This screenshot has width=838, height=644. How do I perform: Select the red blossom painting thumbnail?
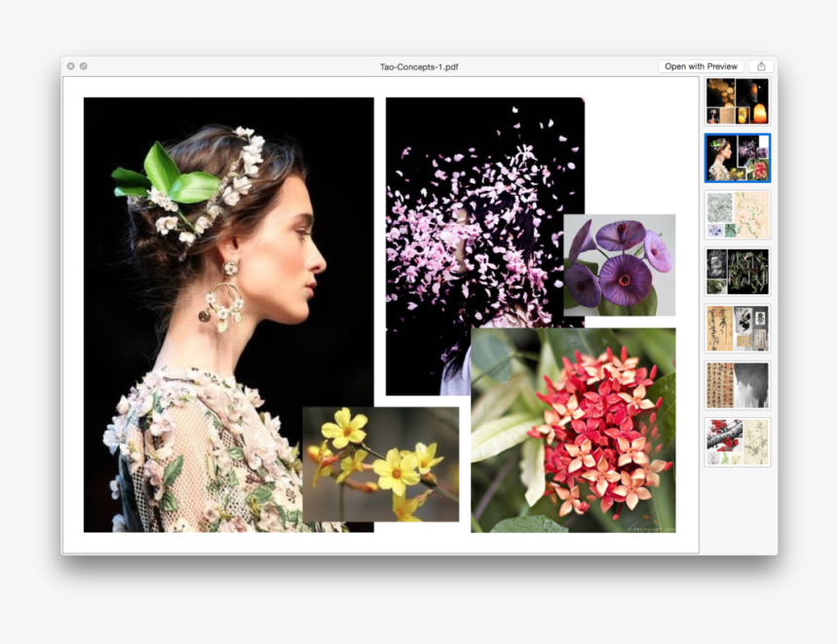[738, 442]
